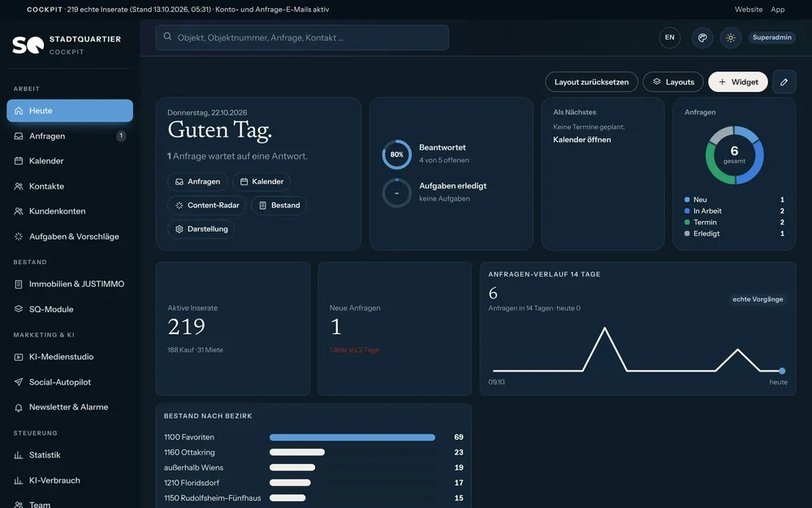Image resolution: width=812 pixels, height=508 pixels.
Task: Click the 80% Beantwortet progress ring
Action: (397, 154)
